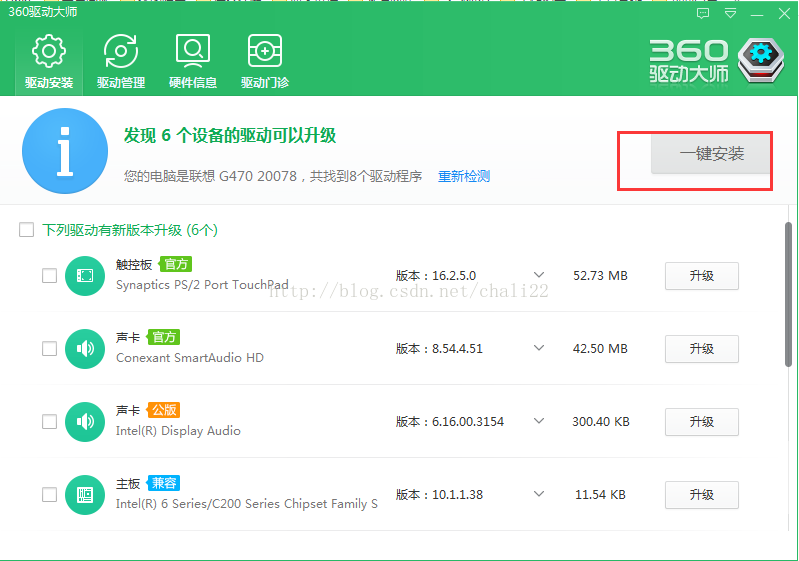799x561 pixels.
Task: Click the 官方 tag next to Conexant 声卡
Action: pyautogui.click(x=164, y=337)
